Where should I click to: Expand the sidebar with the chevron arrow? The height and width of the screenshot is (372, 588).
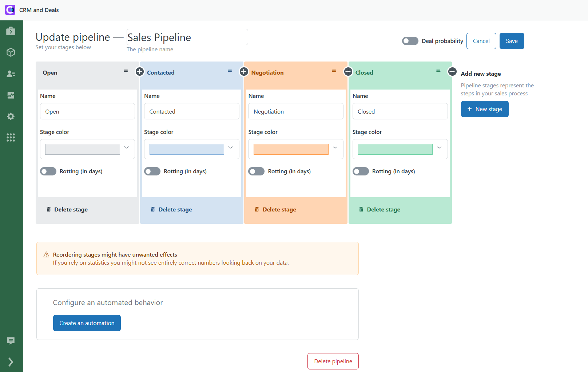(11, 362)
